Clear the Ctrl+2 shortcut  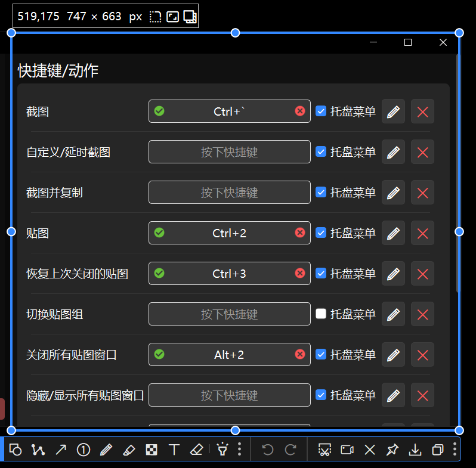(300, 233)
